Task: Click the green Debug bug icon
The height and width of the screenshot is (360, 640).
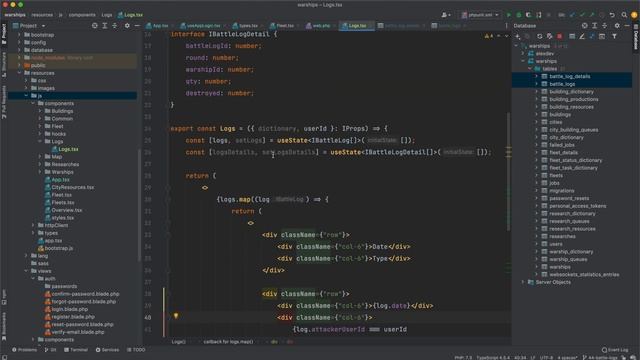Action: (x=519, y=15)
